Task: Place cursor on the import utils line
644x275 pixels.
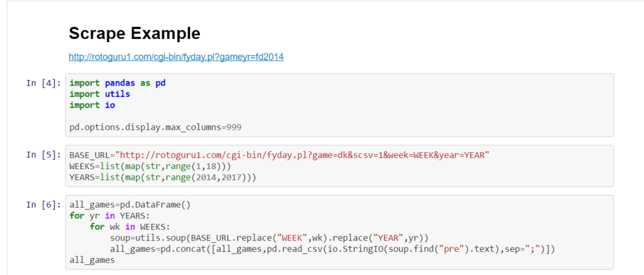Action: (100, 94)
